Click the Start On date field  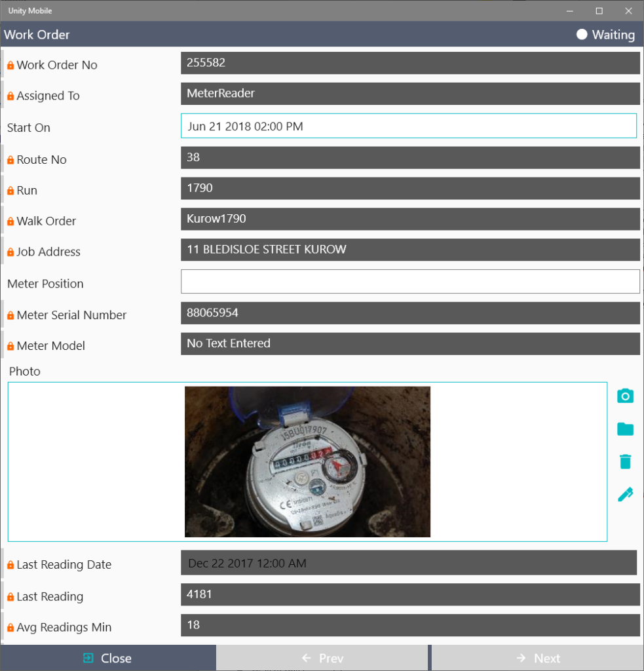pos(408,126)
